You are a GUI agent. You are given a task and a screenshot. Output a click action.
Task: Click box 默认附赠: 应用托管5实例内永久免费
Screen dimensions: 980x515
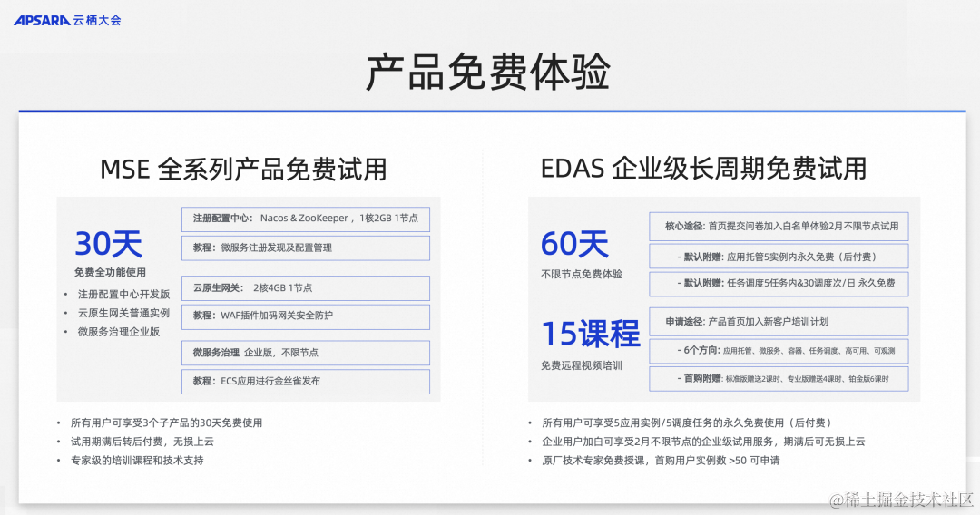click(x=779, y=257)
